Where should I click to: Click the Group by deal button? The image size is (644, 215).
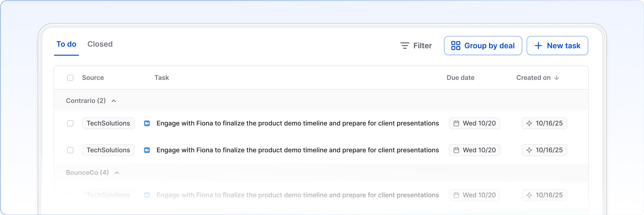pos(483,46)
